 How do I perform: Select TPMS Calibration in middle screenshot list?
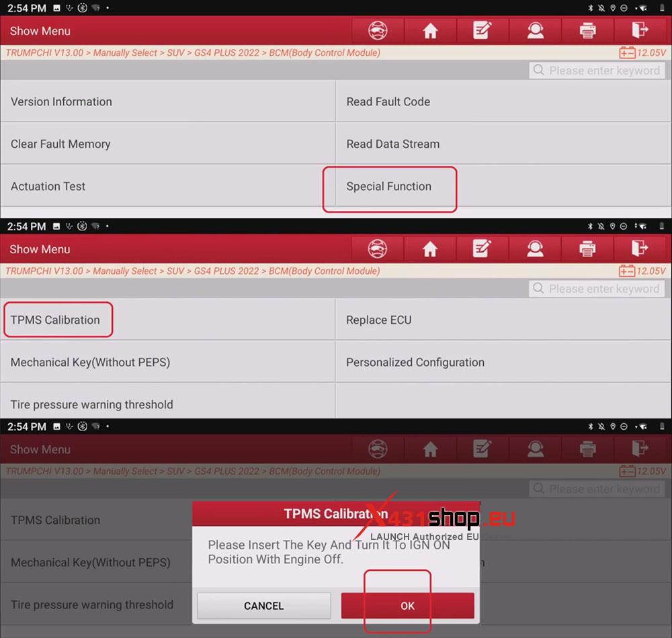pyautogui.click(x=167, y=320)
